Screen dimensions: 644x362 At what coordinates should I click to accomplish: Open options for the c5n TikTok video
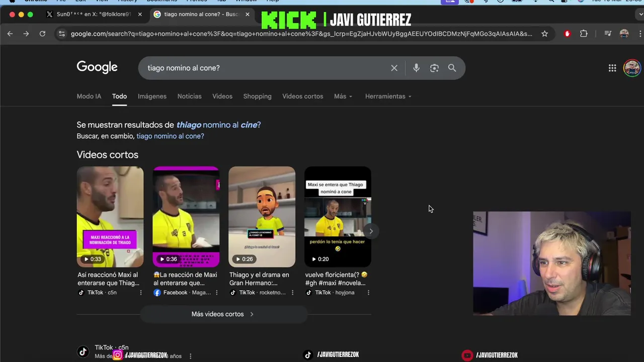[x=141, y=293]
